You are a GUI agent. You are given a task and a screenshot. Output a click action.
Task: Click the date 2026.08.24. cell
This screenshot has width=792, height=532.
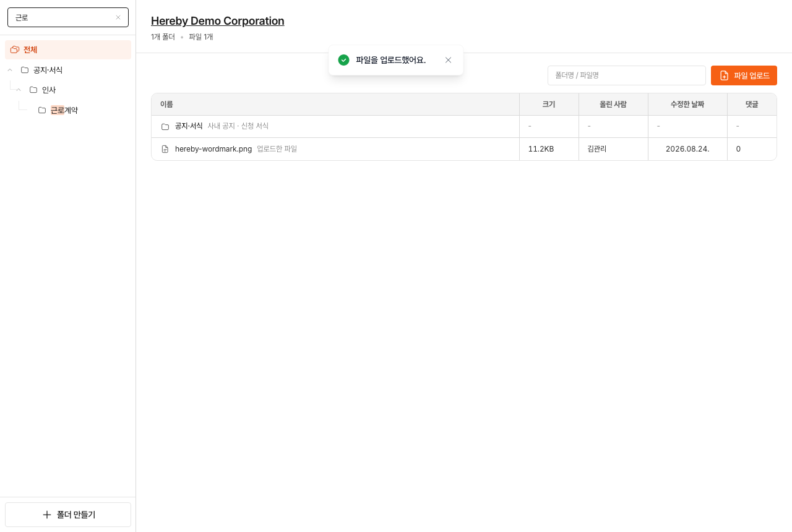[687, 149]
